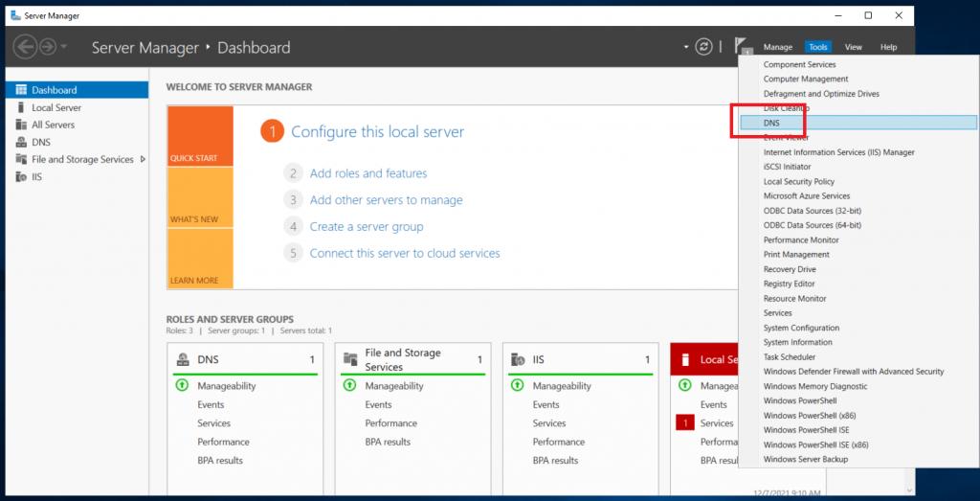Click Create a server group link
This screenshot has height=501, width=980.
tap(367, 226)
